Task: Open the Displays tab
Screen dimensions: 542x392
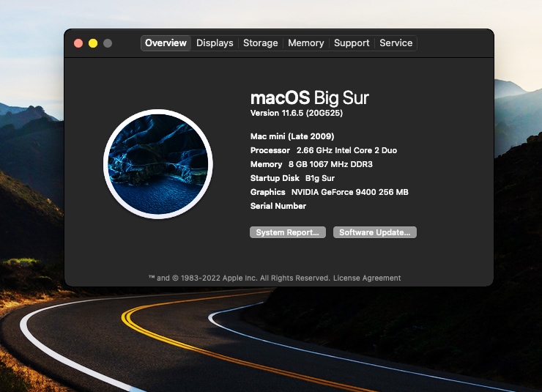Action: 215,43
